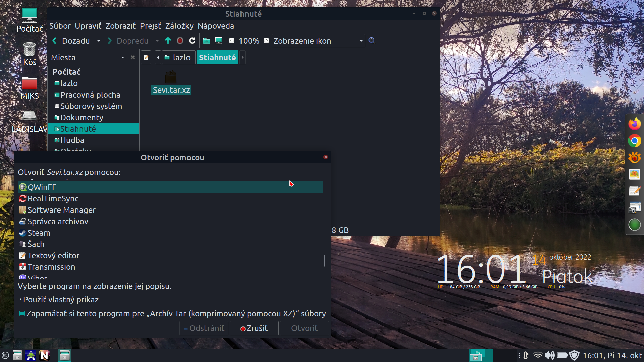644x362 pixels.
Task: Open the Miesta sidebar dropdown
Action: (123, 57)
